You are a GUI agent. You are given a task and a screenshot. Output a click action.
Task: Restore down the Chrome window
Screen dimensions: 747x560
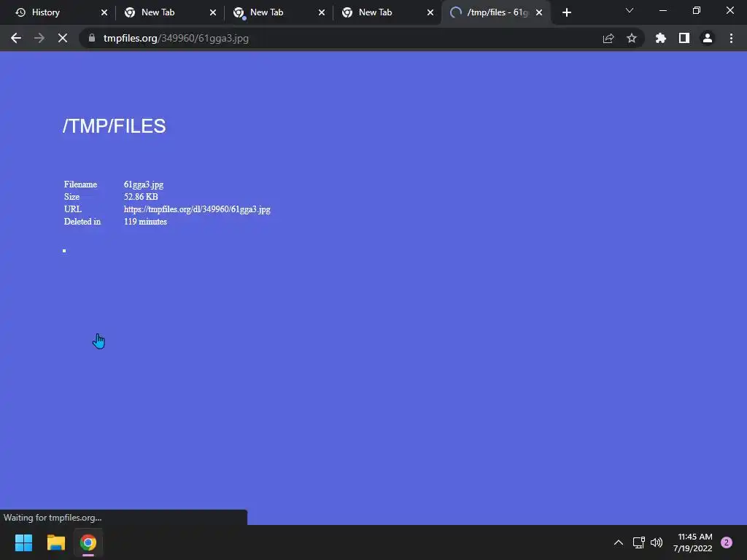coord(697,10)
